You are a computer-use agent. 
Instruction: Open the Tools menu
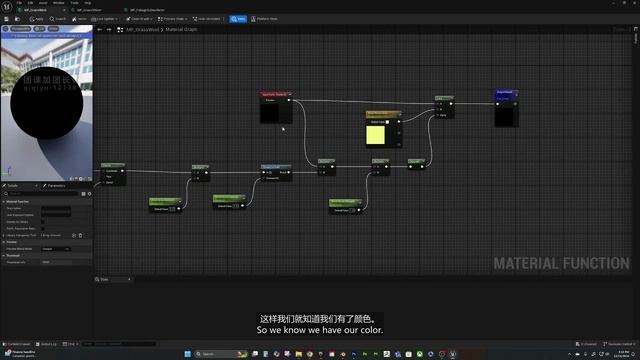point(74,3)
